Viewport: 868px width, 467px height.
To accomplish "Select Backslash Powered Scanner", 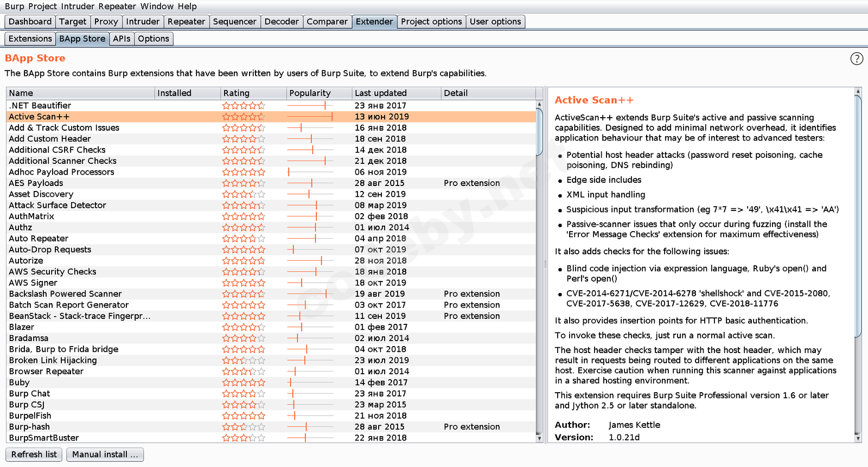I will tap(271, 294).
